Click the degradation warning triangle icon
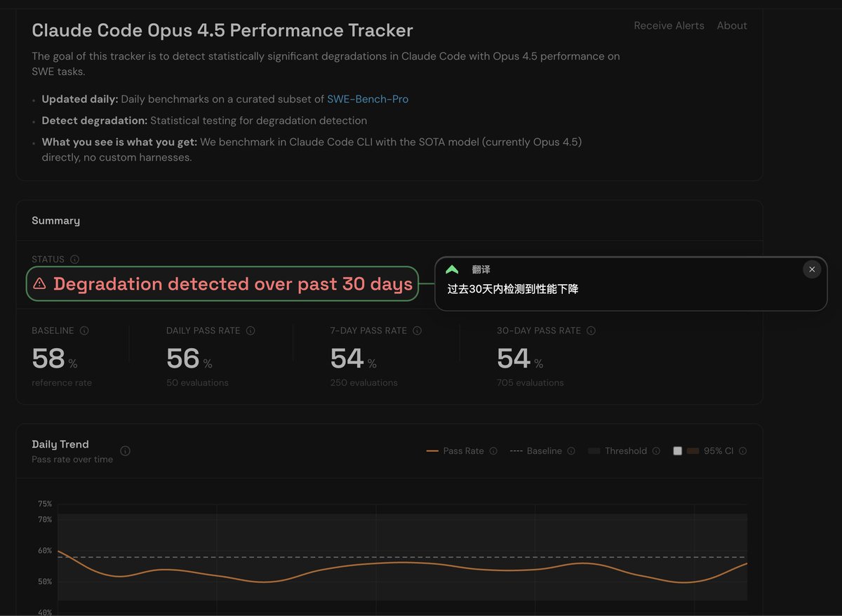Screen dimensions: 842x616 (x=40, y=283)
